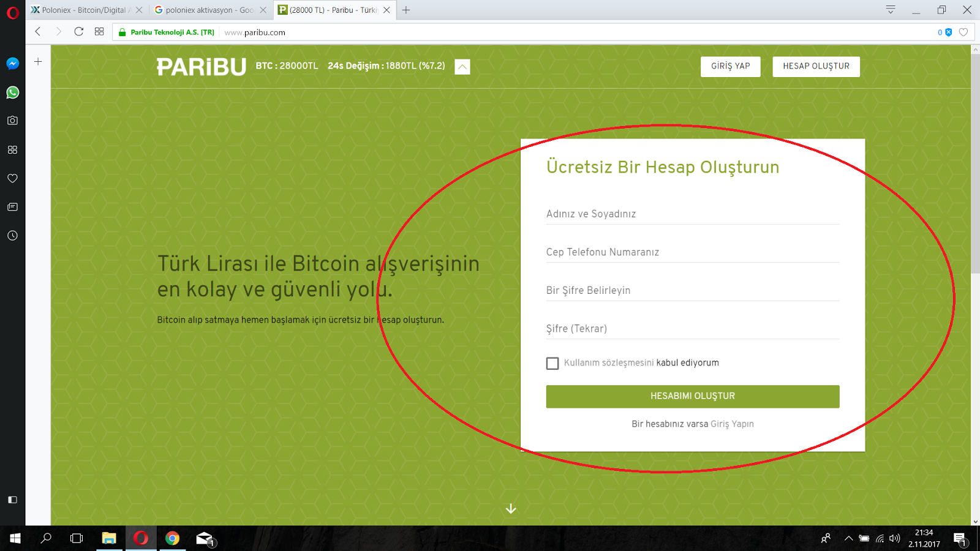Focus the Şifre (Tekrar) field
This screenshot has height=551, width=980.
pos(693,329)
